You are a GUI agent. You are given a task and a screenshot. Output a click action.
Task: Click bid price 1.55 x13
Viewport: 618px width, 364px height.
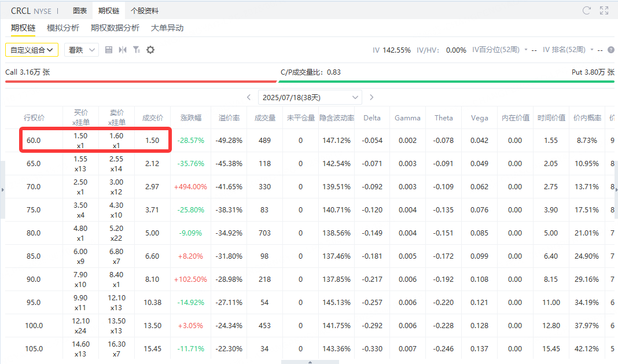click(80, 164)
